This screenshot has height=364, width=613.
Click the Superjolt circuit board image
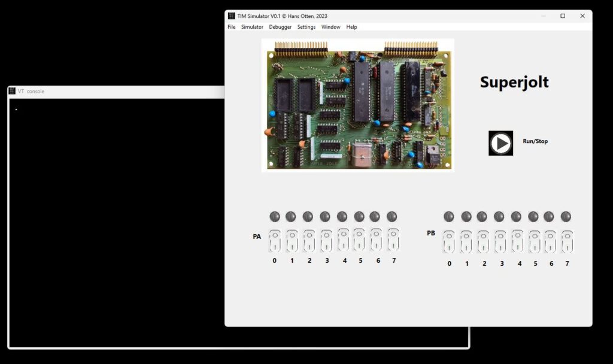(358, 105)
